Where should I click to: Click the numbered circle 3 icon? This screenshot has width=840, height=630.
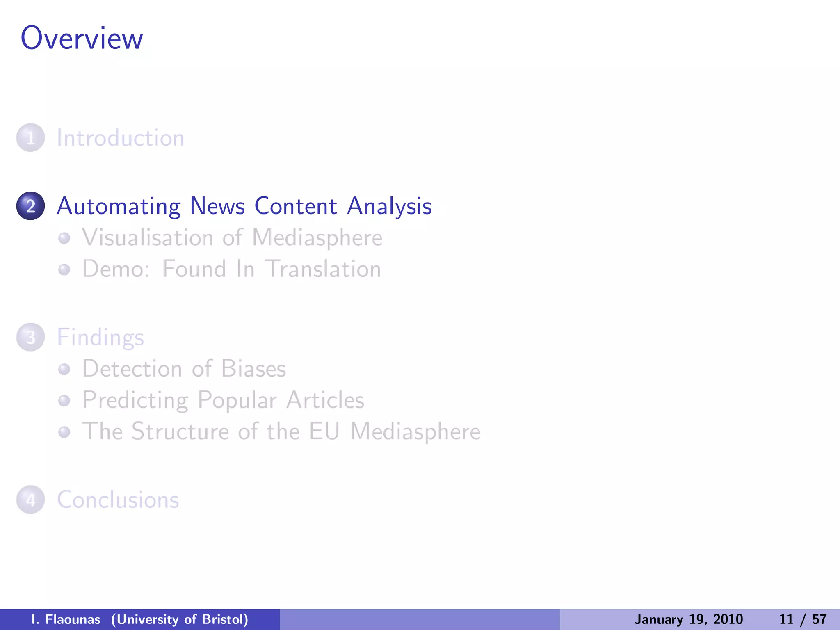point(30,337)
